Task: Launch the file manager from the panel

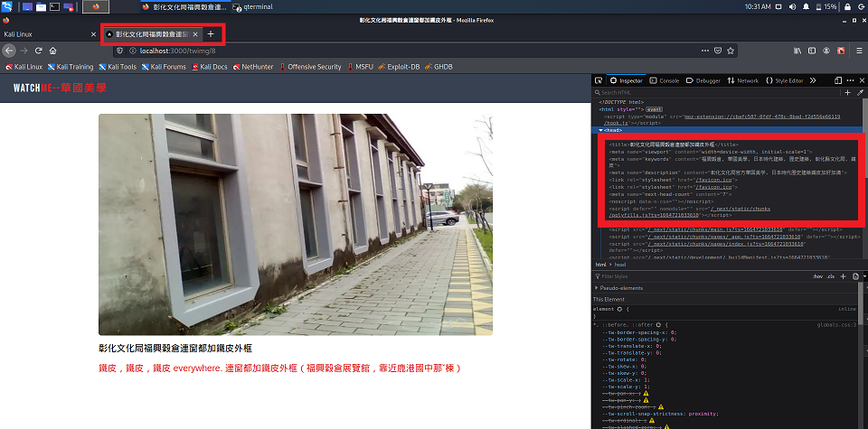Action: point(41,6)
